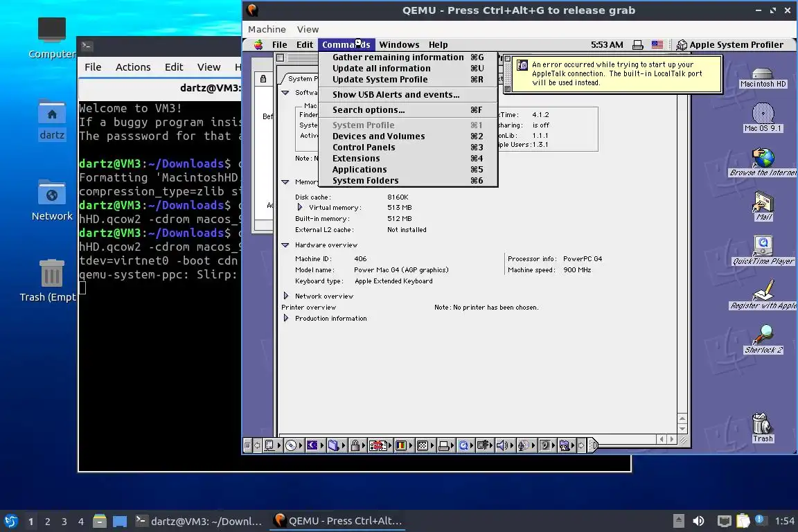
Task: Choose Gather remaining information from Commands menu
Action: click(x=407, y=57)
